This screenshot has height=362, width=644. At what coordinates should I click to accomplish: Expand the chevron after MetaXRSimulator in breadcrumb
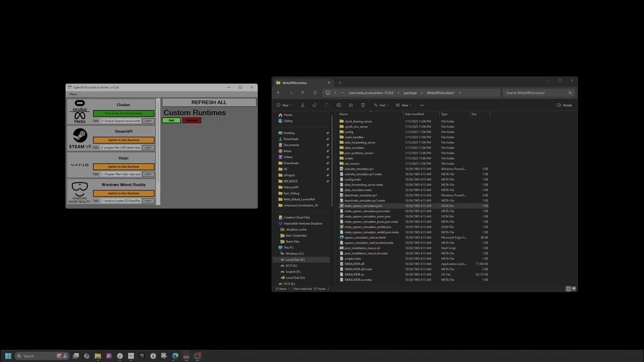coord(459,93)
